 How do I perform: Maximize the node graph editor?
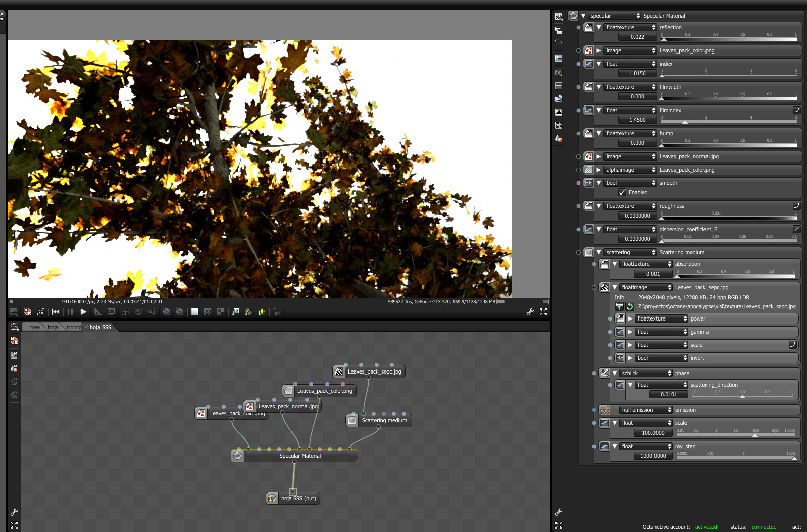click(14, 525)
